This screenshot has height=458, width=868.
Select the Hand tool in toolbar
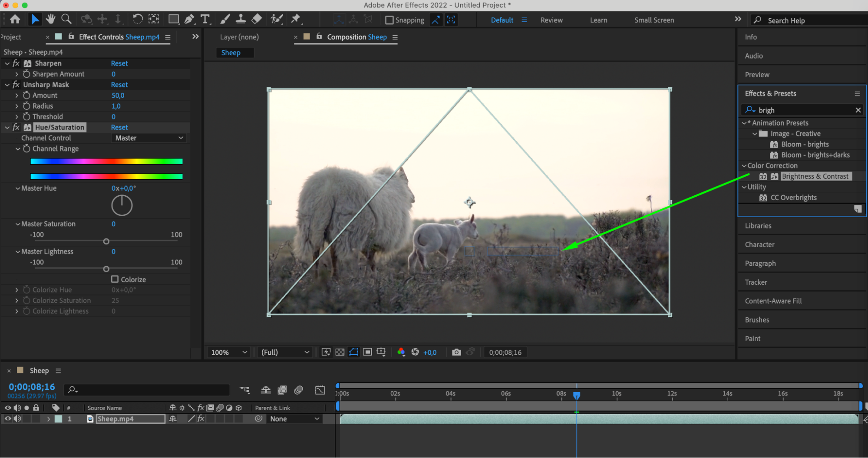point(51,19)
